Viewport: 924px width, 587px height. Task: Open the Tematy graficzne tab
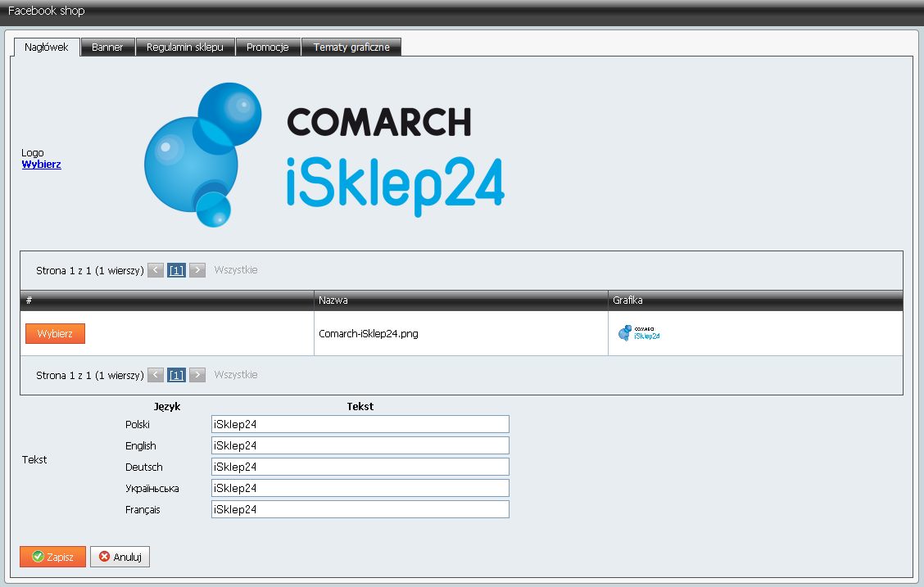pos(351,47)
